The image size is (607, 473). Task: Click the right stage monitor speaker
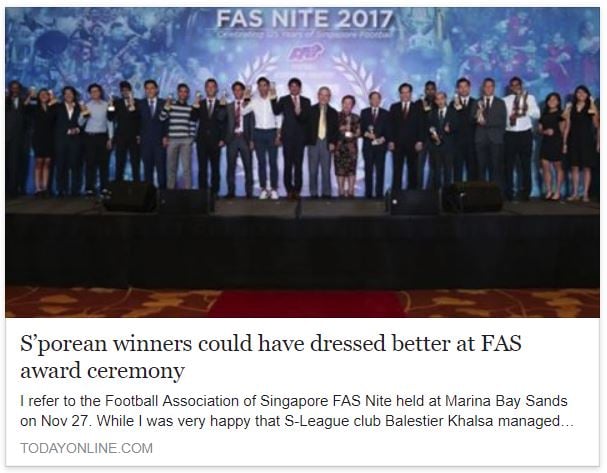[472, 197]
